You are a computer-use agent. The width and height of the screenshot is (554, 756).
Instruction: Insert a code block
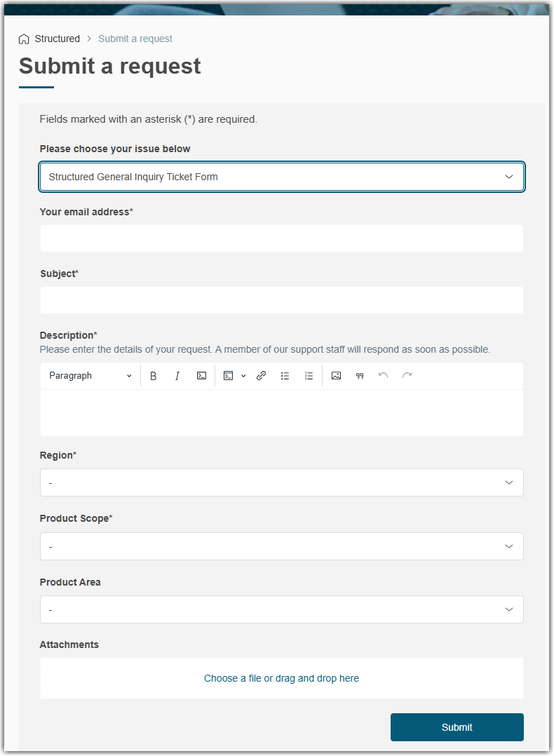[x=229, y=376]
